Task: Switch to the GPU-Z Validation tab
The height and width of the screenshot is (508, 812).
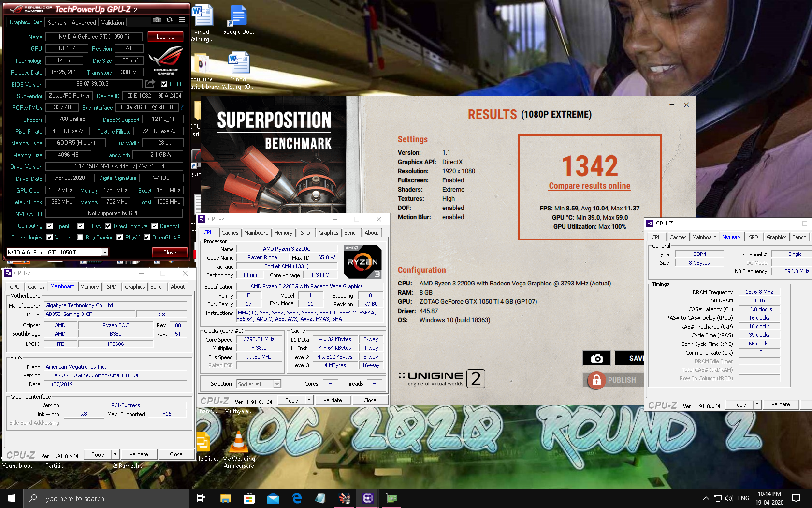Action: pyautogui.click(x=113, y=23)
